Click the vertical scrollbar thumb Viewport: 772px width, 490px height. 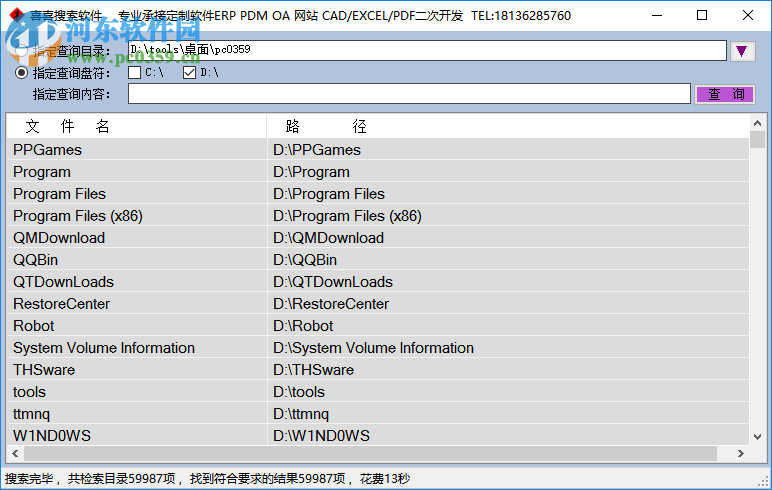pos(757,139)
